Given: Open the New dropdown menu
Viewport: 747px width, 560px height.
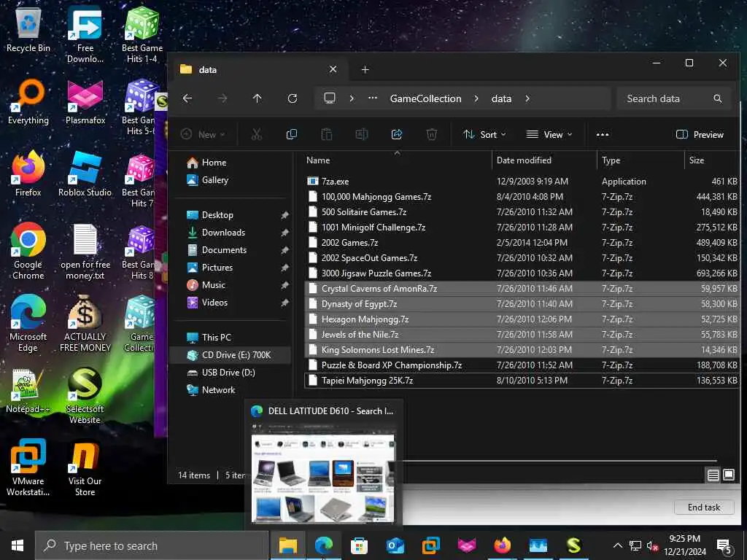Looking at the screenshot, I should 203,135.
